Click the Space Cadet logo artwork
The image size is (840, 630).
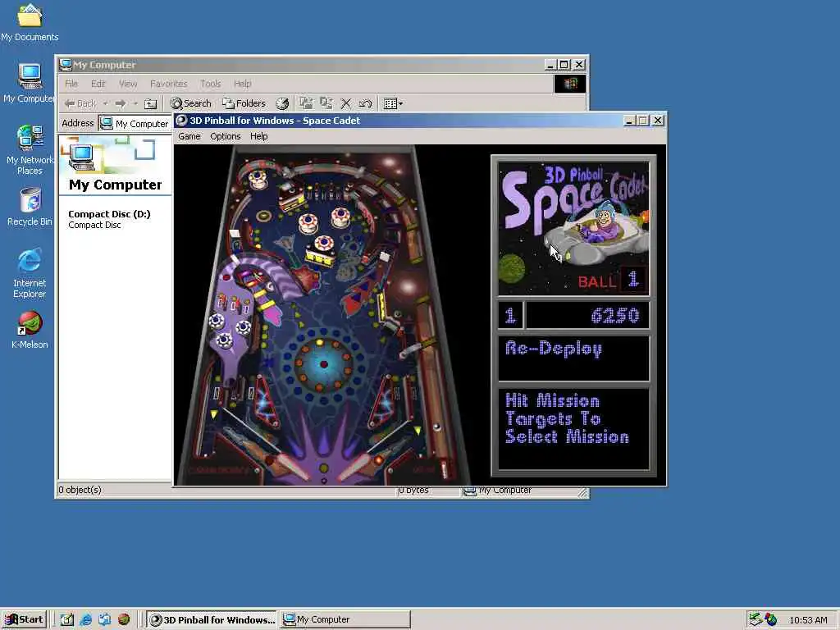coord(573,229)
